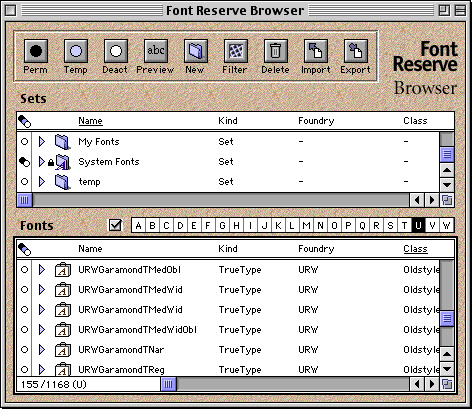This screenshot has height=409, width=472.
Task: Click the Export toolbar icon
Action: [x=356, y=51]
